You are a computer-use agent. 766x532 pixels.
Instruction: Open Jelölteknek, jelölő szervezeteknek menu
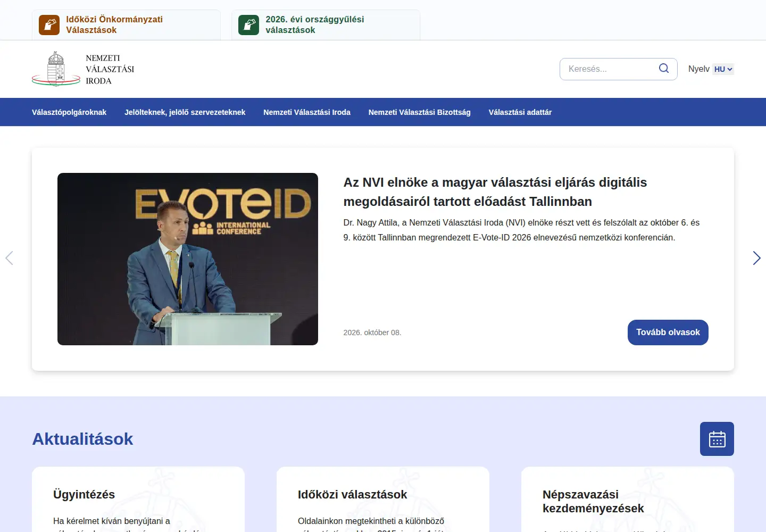185,112
